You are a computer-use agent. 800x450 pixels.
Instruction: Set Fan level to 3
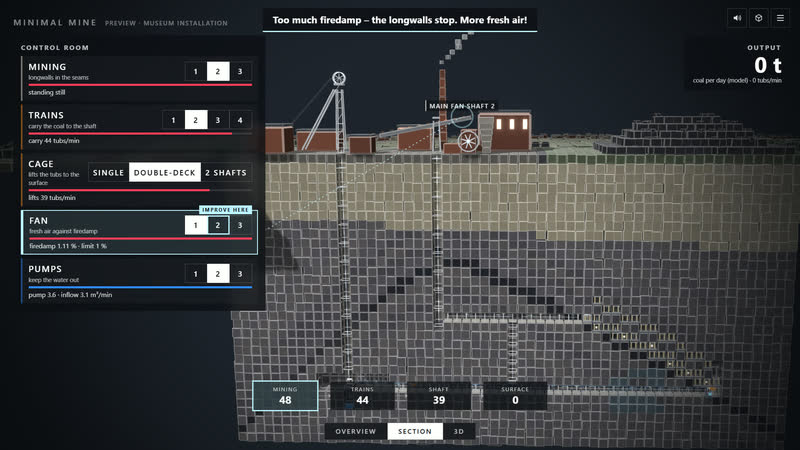[x=240, y=225]
